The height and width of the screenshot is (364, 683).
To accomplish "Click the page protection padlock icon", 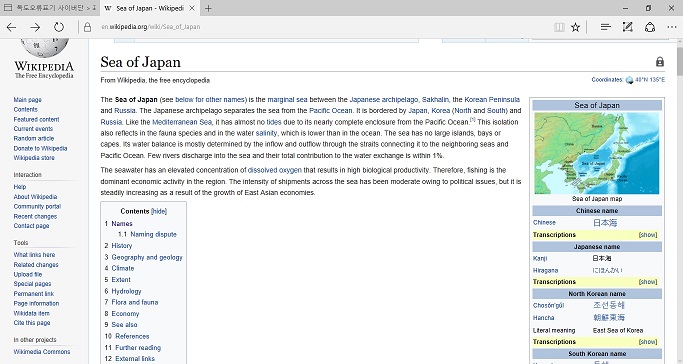I will coord(660,62).
